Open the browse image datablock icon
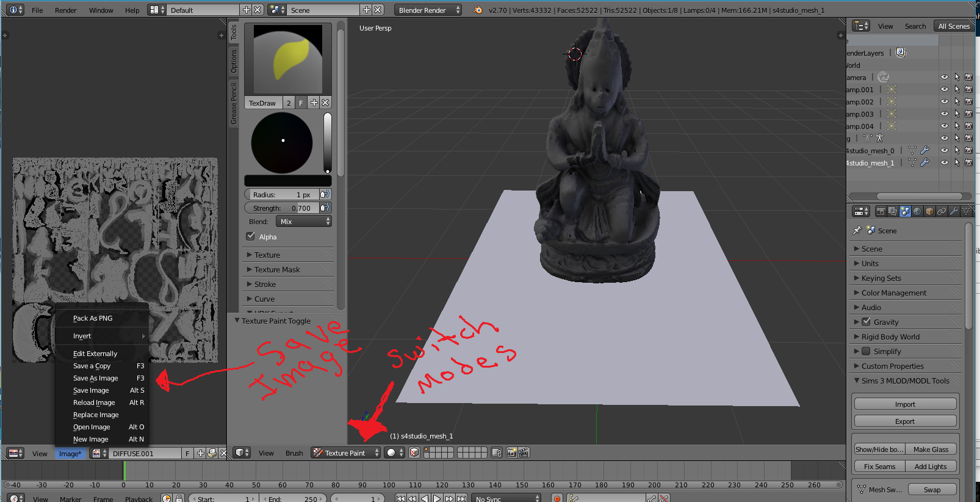980x502 pixels. coord(99,453)
